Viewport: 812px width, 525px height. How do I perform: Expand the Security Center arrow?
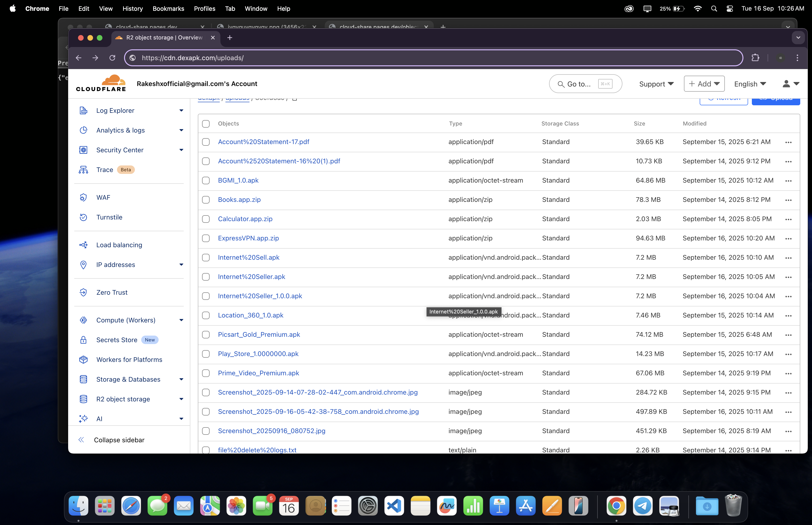coord(181,150)
